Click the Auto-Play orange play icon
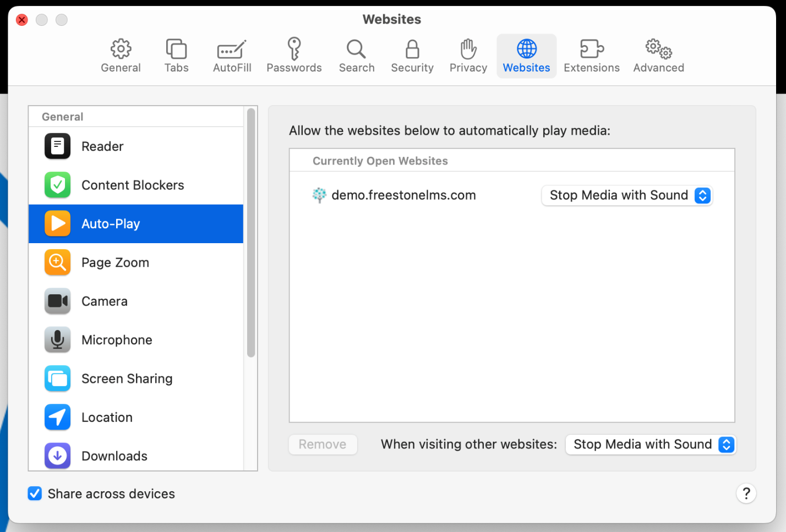786x532 pixels. tap(57, 223)
